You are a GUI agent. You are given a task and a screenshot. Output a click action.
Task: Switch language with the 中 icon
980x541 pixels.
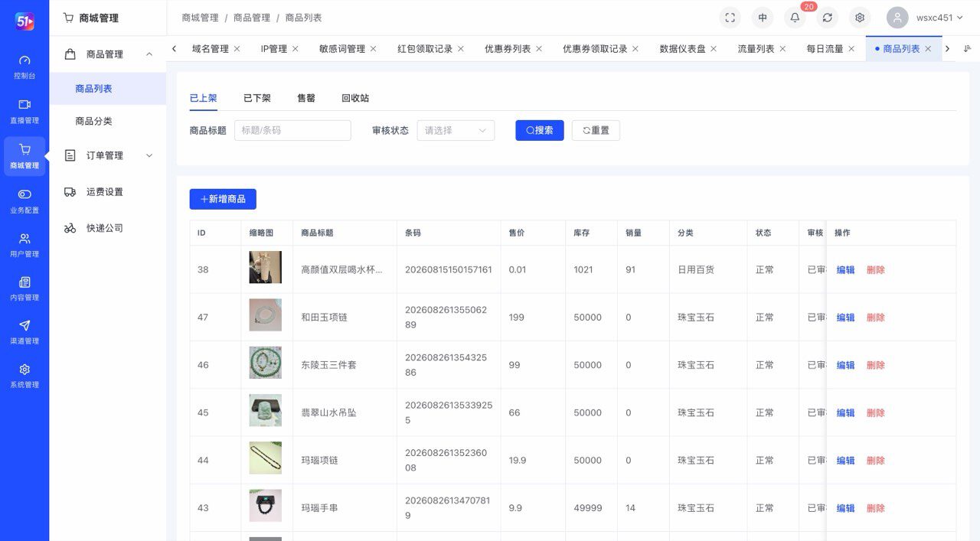coord(763,18)
